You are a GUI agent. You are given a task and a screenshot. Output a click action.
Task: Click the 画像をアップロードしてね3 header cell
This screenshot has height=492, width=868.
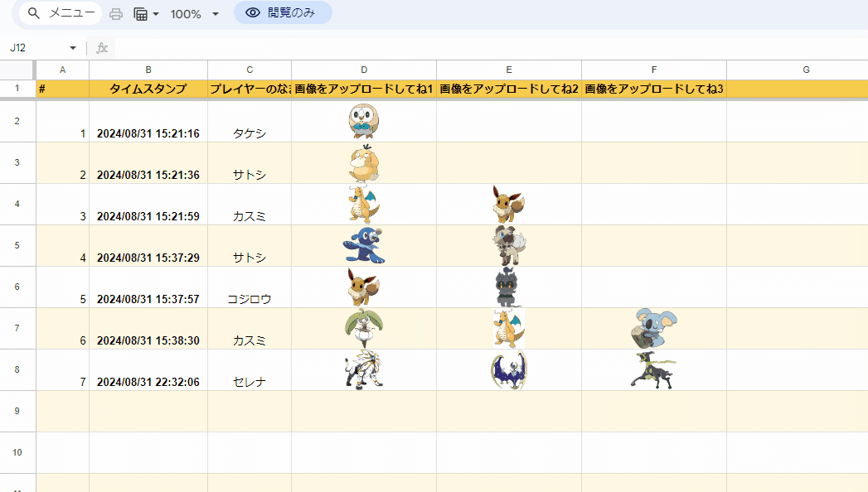click(654, 89)
